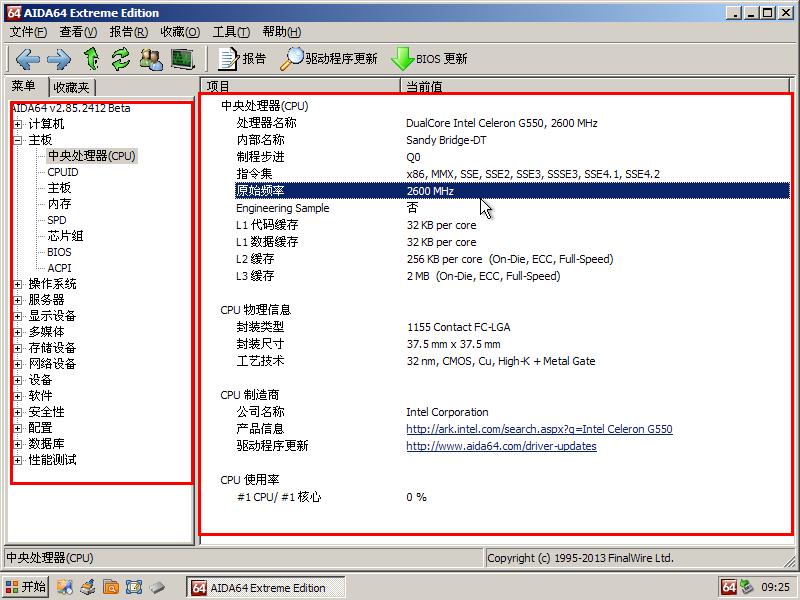Viewport: 800px width, 600px height.
Task: Go up one level with green arrow
Action: tap(91, 59)
